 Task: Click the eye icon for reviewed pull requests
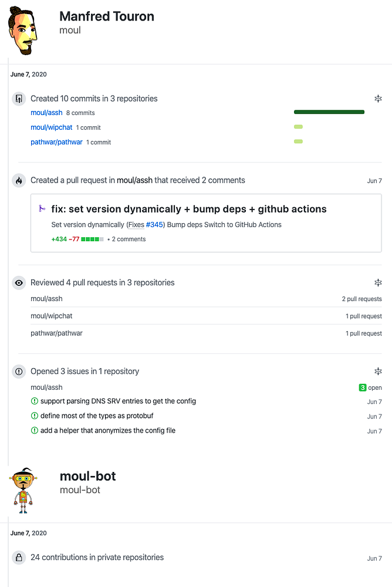tap(19, 283)
